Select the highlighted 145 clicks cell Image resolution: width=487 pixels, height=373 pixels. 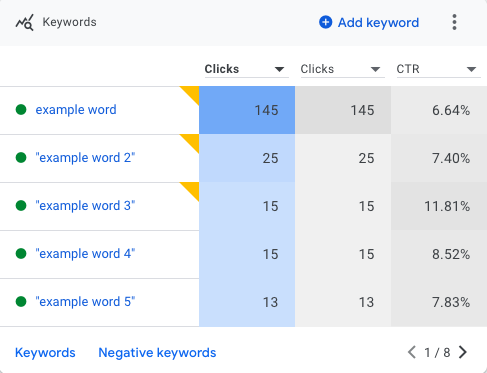[247, 110]
